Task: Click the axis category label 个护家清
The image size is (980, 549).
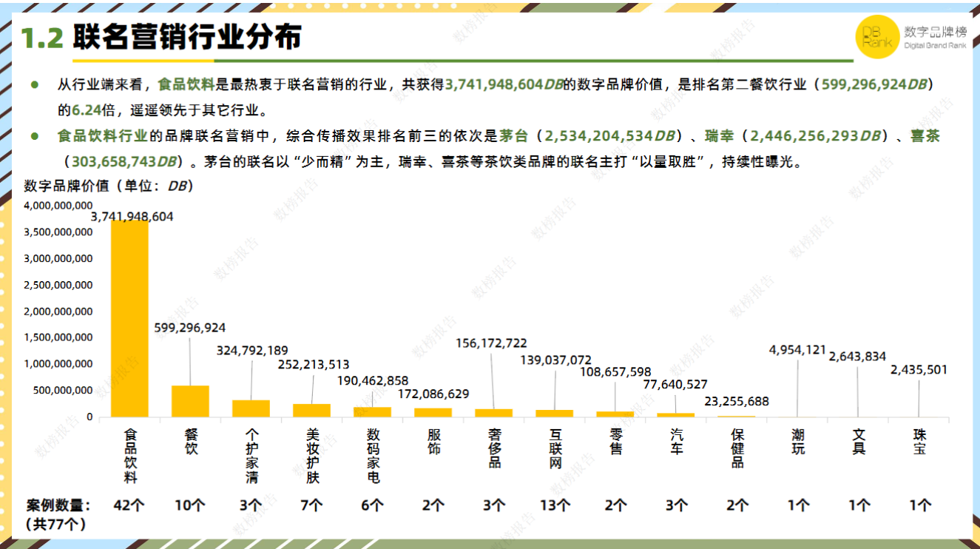Action: click(251, 456)
